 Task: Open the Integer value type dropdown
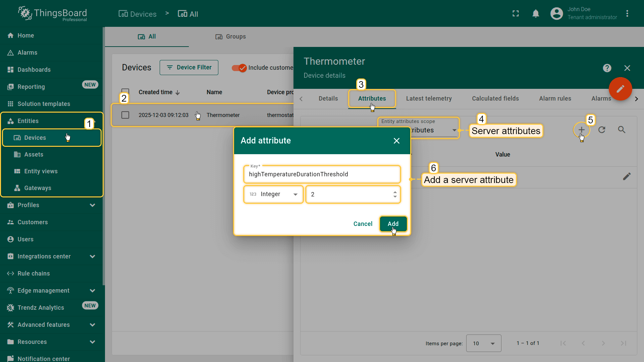[x=273, y=194]
